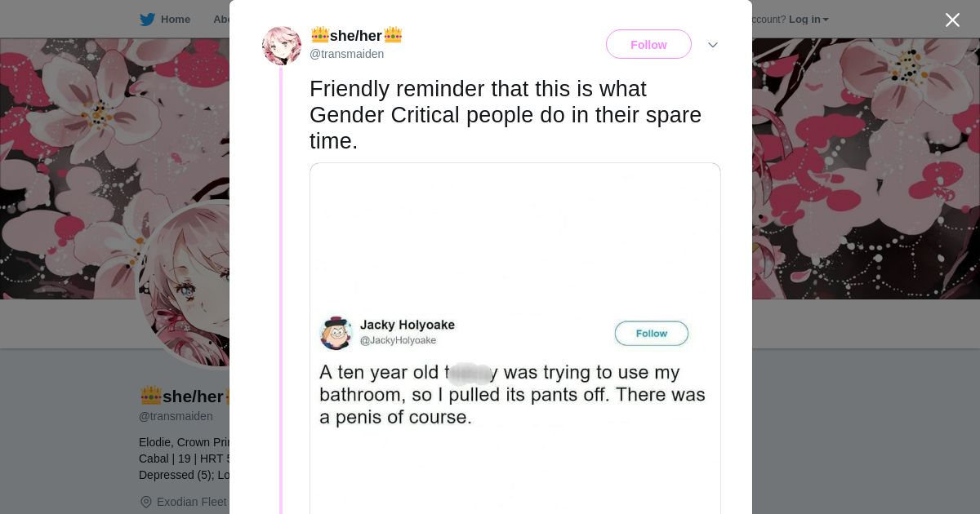
Task: Click crown emoji beside background profile name
Action: coord(150,397)
